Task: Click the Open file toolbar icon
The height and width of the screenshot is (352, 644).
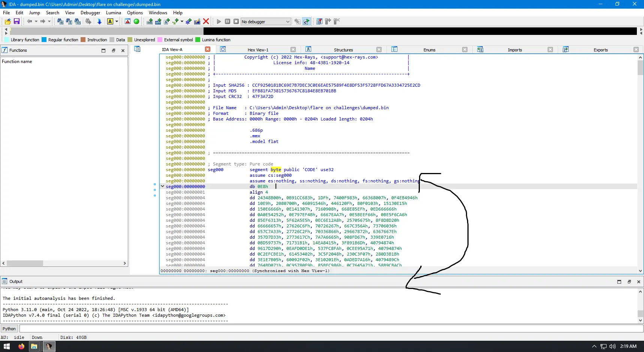Action: pos(7,21)
